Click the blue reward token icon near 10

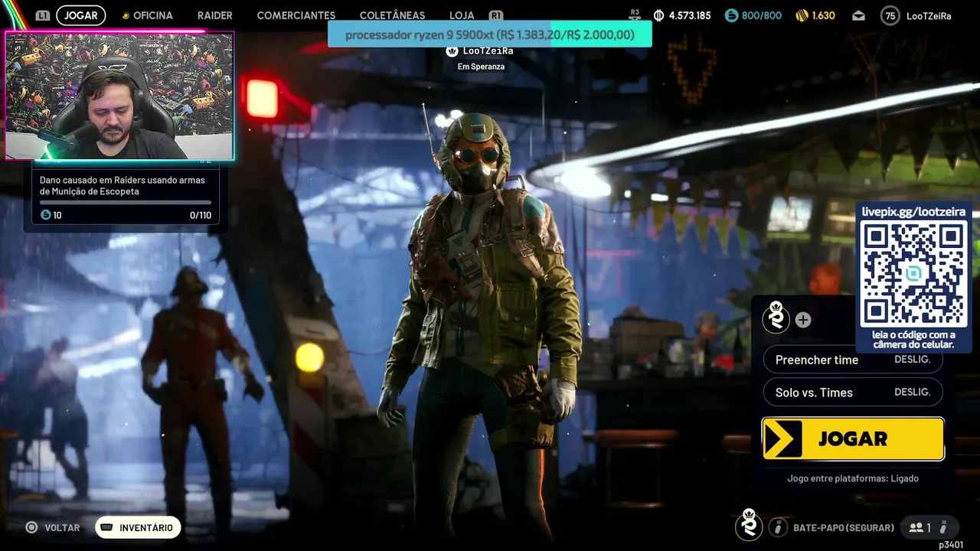pos(45,215)
